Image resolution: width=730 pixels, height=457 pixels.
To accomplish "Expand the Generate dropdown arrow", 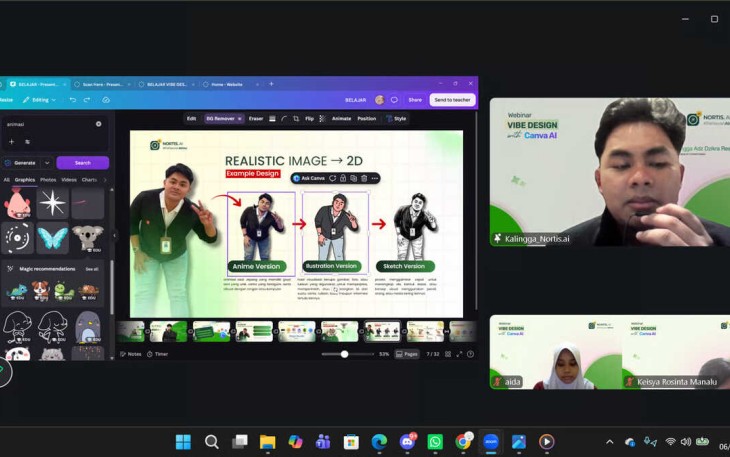I will click(x=47, y=163).
